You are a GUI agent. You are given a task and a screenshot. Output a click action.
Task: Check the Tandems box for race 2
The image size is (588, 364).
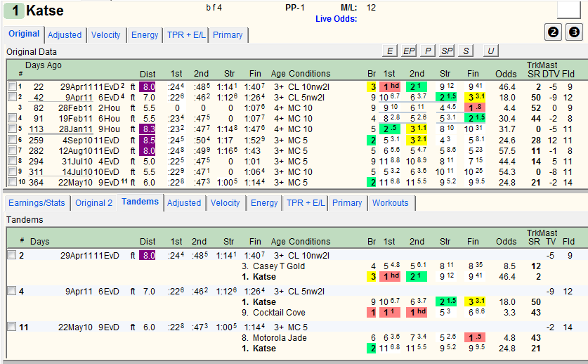pyautogui.click(x=12, y=255)
